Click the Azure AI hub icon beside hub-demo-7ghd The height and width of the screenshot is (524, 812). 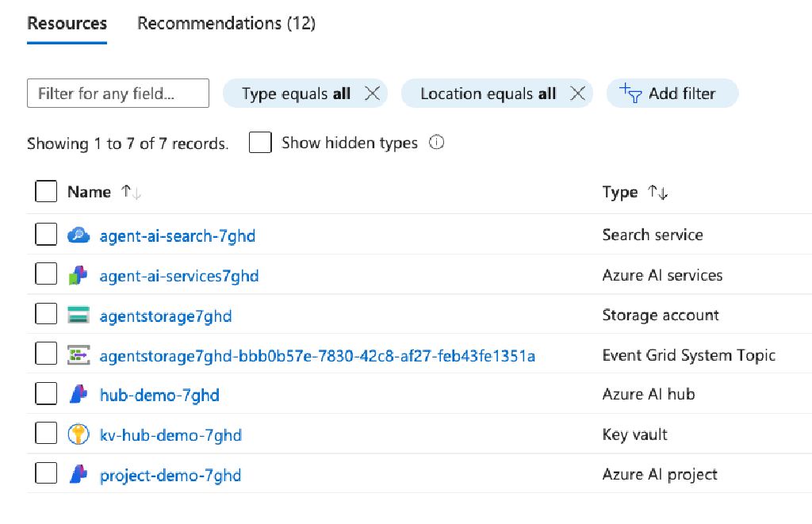[79, 394]
